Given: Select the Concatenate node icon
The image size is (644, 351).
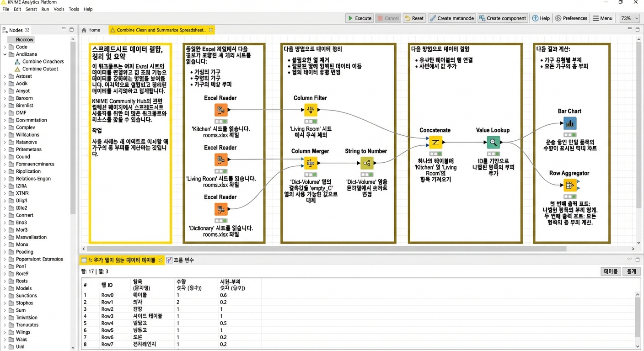Looking at the screenshot, I should [435, 142].
